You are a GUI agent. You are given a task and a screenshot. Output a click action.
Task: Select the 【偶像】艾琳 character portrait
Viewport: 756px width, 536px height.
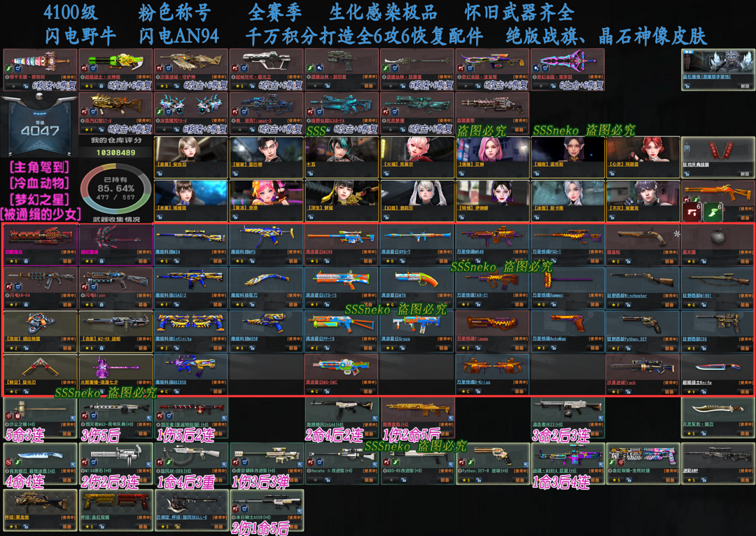(x=492, y=149)
